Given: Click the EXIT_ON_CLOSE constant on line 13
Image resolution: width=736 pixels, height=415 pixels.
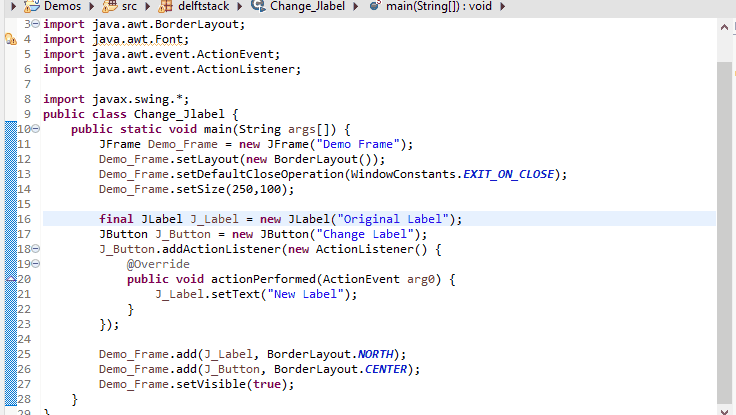Looking at the screenshot, I should click(x=509, y=174).
